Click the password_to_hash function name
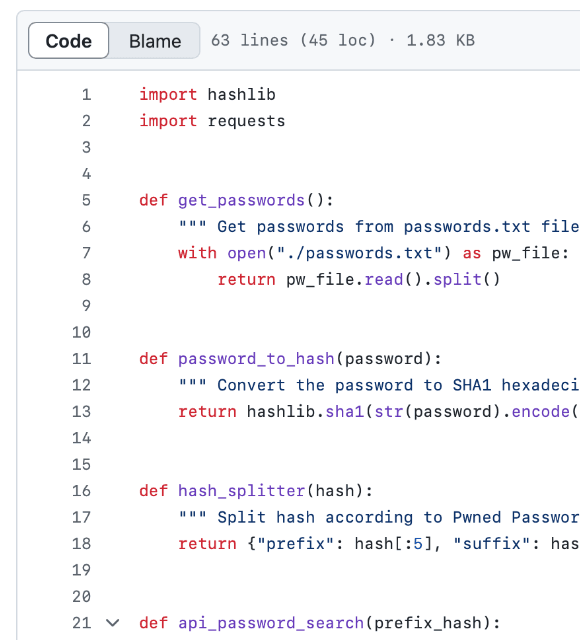The image size is (580, 640). tap(256, 359)
